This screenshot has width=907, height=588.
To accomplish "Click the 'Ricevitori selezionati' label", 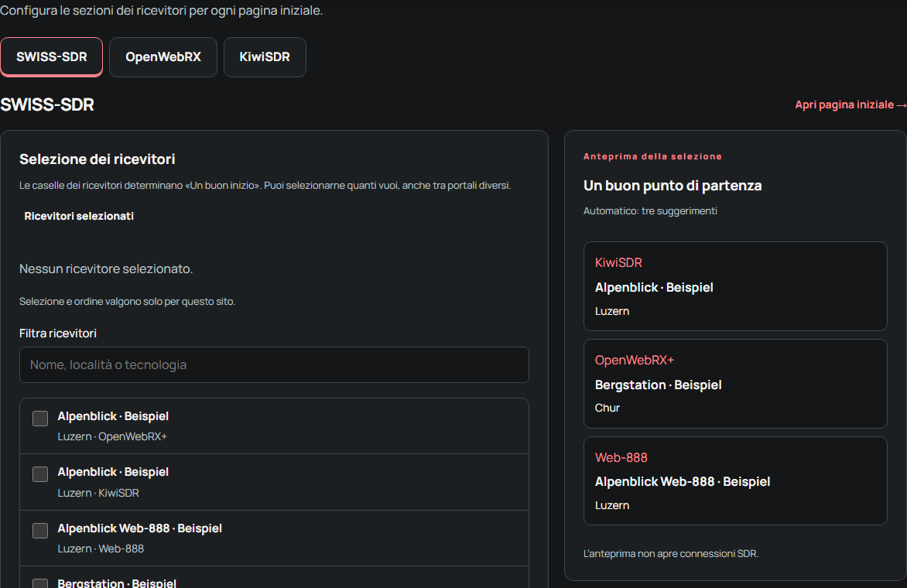I will pyautogui.click(x=79, y=216).
